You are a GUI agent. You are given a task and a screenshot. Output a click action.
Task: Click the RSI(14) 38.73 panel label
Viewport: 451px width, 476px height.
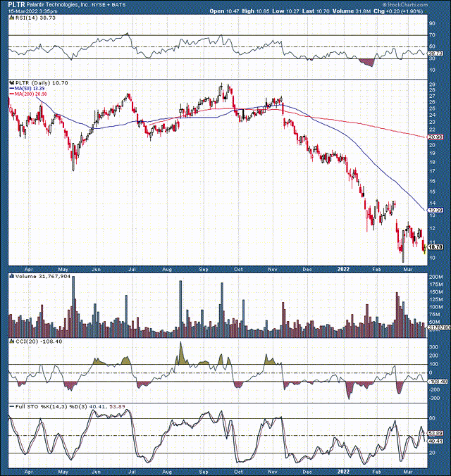pos(35,18)
